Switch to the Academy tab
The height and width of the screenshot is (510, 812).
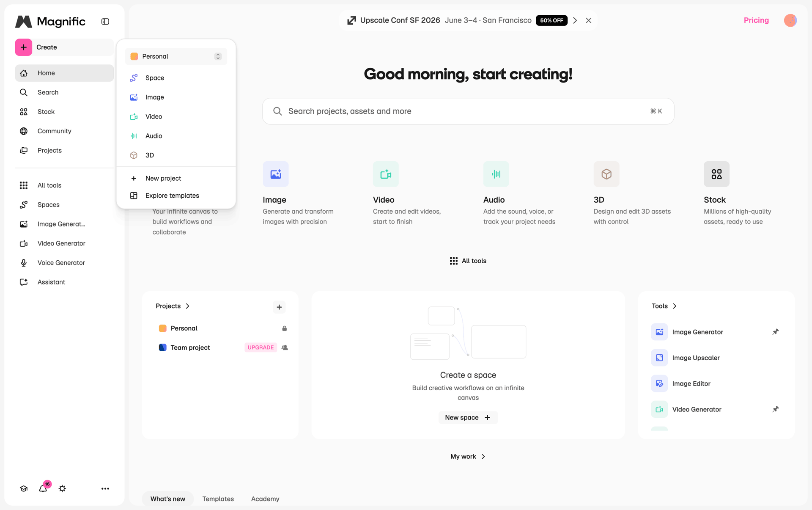click(x=265, y=499)
